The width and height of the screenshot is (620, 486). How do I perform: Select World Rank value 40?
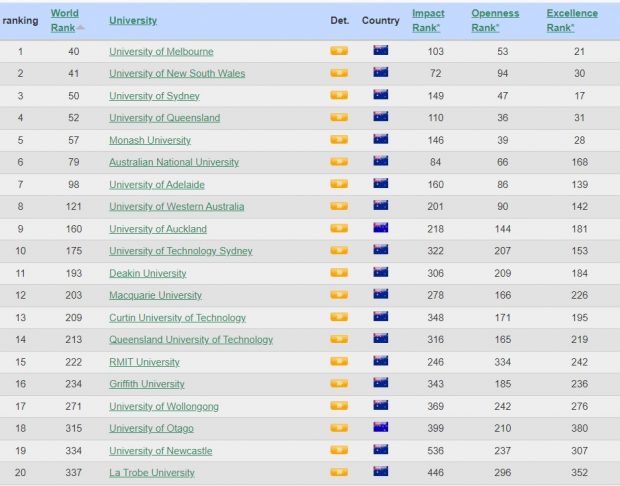(x=74, y=51)
